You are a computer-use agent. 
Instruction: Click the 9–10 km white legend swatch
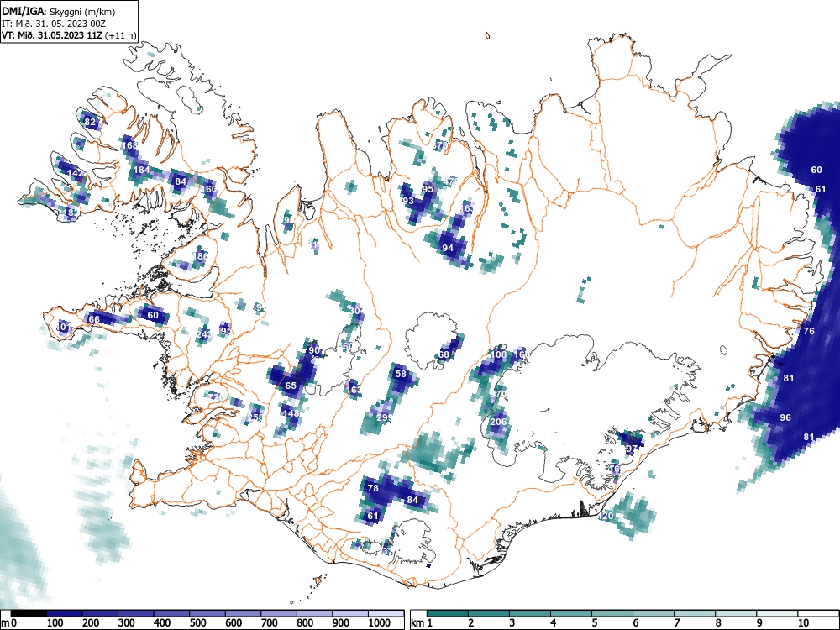click(x=777, y=613)
